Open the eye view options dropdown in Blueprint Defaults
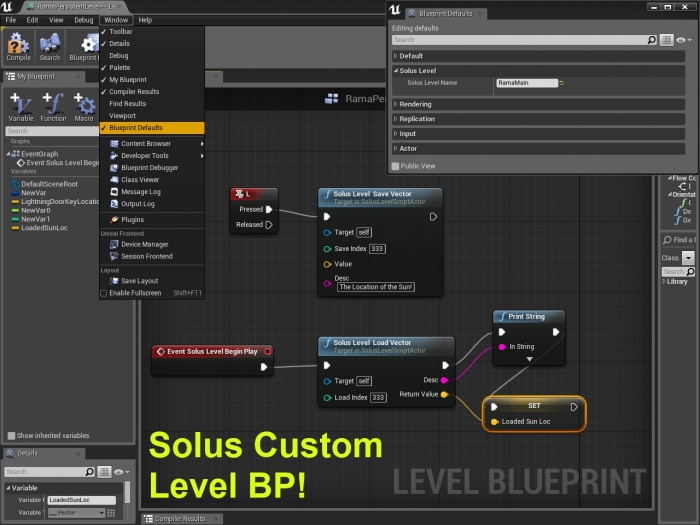 pyautogui.click(x=684, y=40)
